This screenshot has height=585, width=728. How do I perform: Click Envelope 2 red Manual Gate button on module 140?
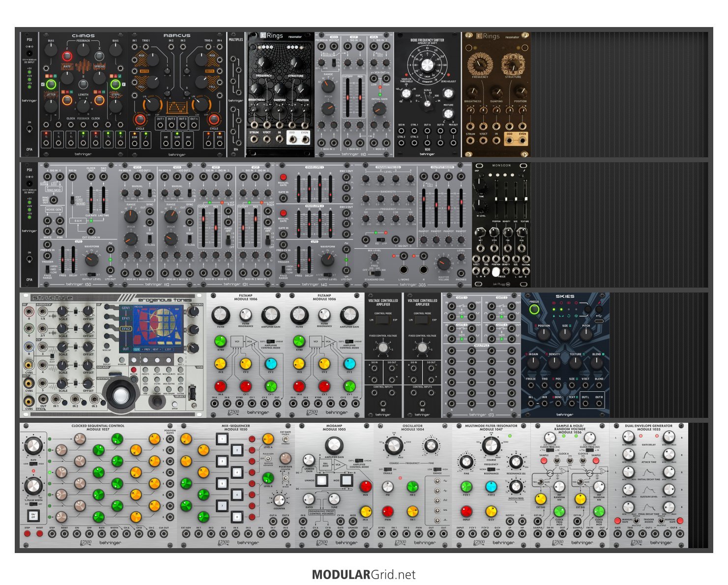point(283,213)
